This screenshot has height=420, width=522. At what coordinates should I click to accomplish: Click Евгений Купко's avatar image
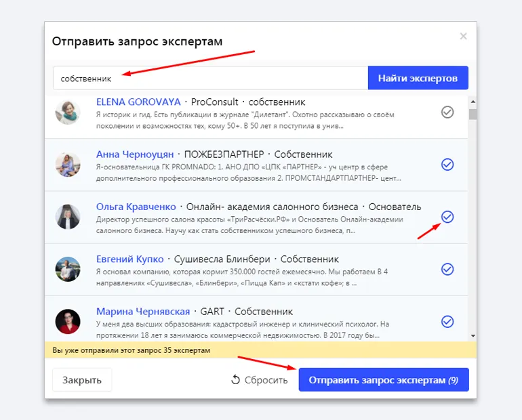(68, 269)
